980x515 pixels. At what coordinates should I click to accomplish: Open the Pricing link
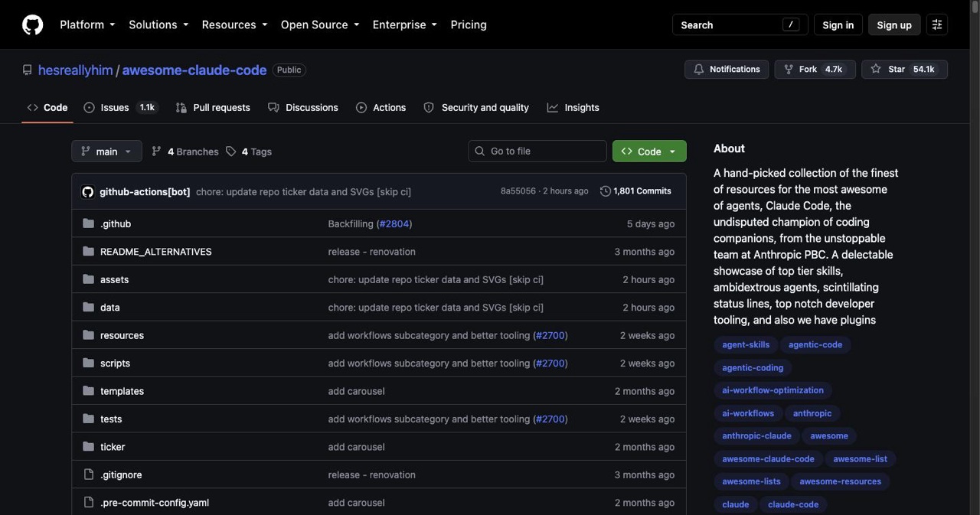pos(469,24)
